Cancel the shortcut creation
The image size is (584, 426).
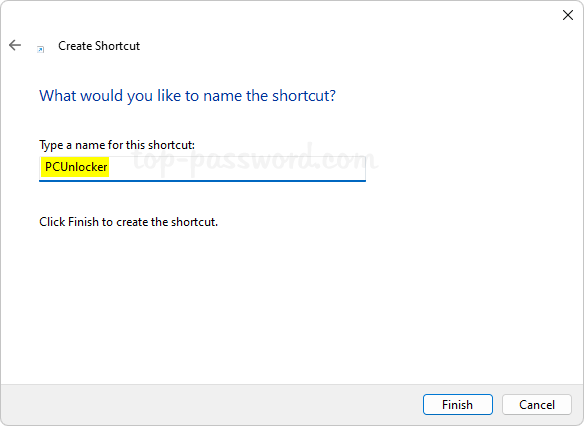[537, 404]
